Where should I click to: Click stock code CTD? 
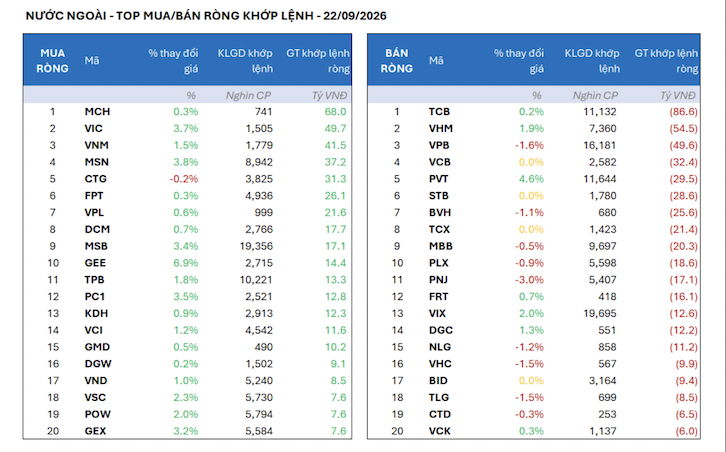[439, 414]
